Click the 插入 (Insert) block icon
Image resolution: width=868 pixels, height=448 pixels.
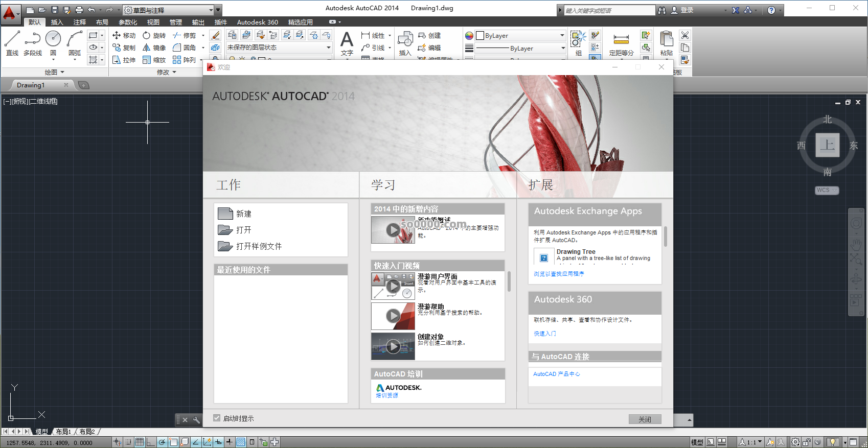click(x=405, y=43)
